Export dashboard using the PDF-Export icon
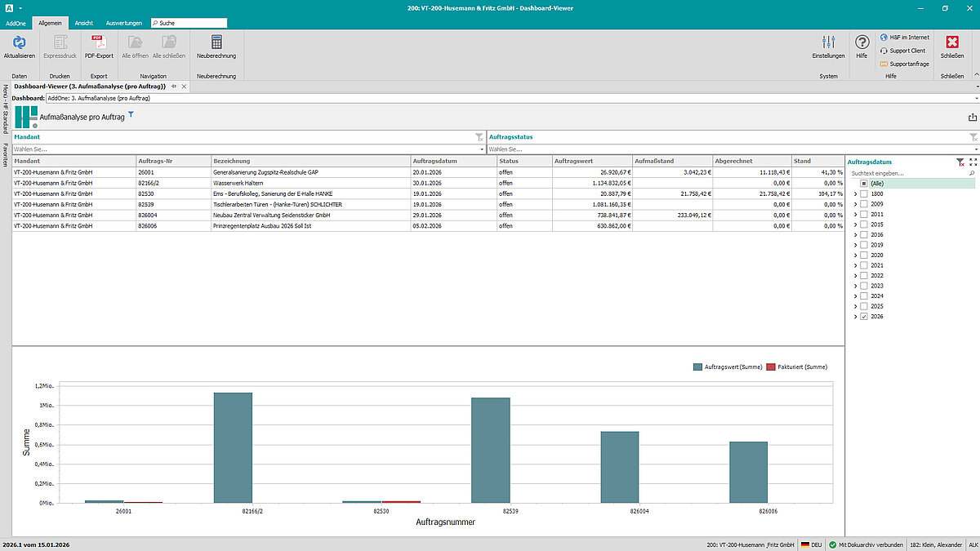980x551 pixels. (99, 42)
